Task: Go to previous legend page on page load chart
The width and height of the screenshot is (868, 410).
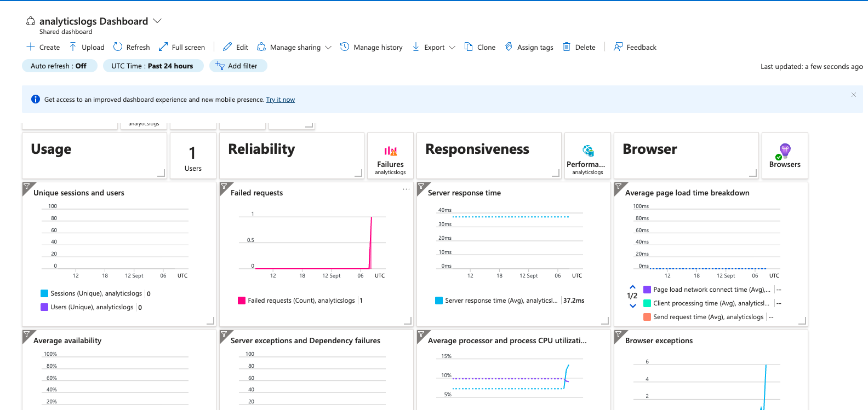Action: pos(632,287)
